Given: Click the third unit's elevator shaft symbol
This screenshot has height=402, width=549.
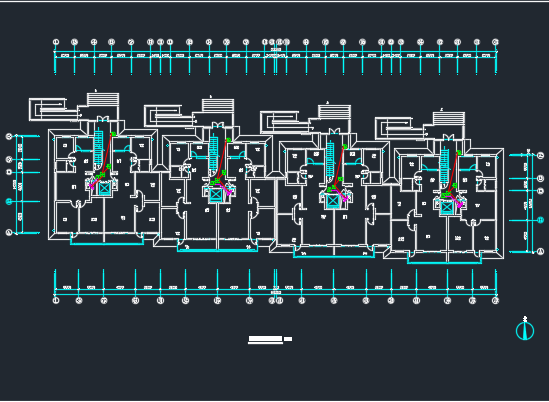Looking at the screenshot, I should (332, 201).
